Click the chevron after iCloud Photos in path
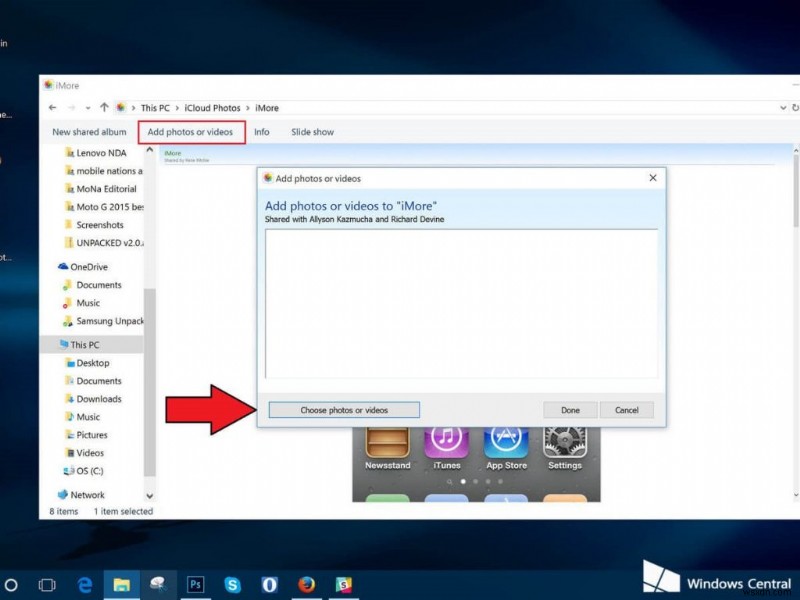The width and height of the screenshot is (800, 600). 248,108
